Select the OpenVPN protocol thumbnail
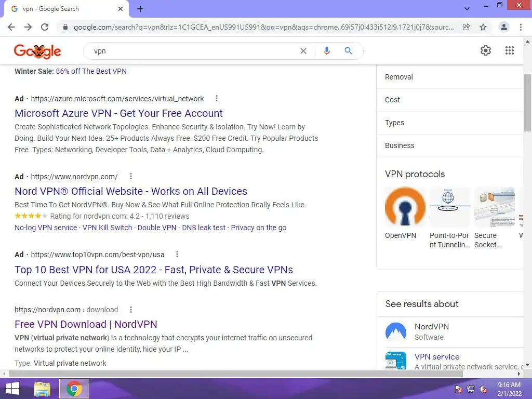 coord(405,207)
